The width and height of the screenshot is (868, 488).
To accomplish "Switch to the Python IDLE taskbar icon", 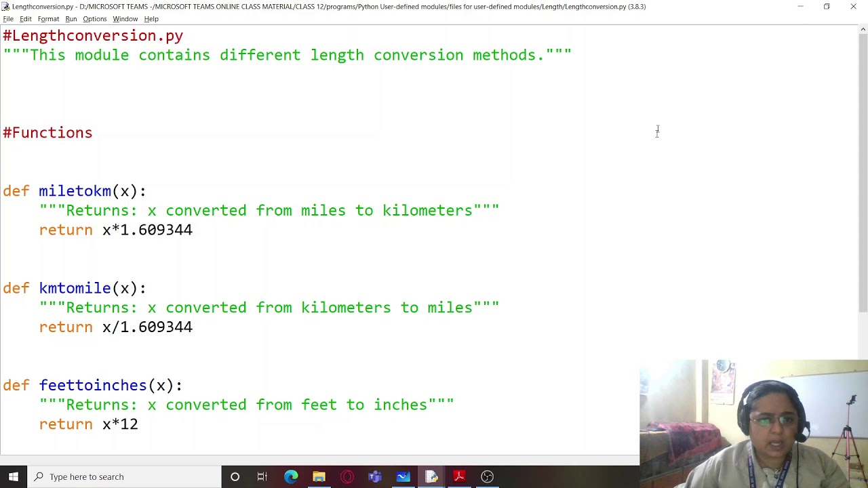I will pyautogui.click(x=431, y=476).
